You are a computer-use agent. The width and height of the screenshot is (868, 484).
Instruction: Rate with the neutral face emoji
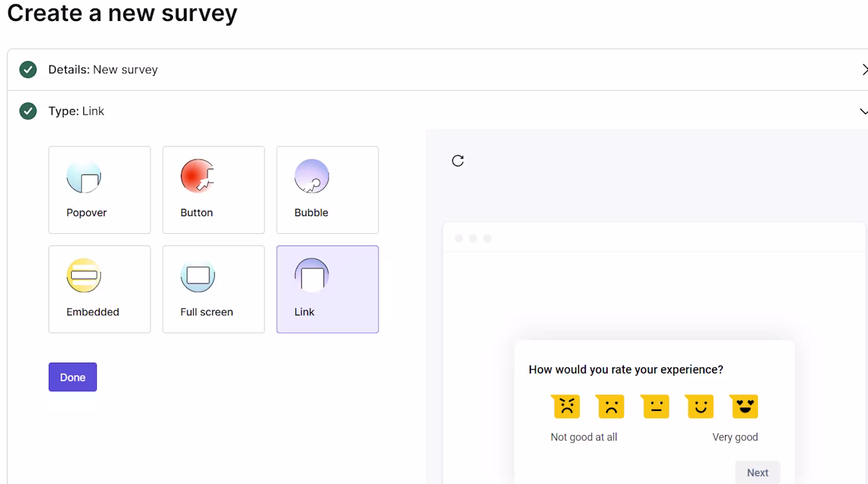(x=656, y=406)
